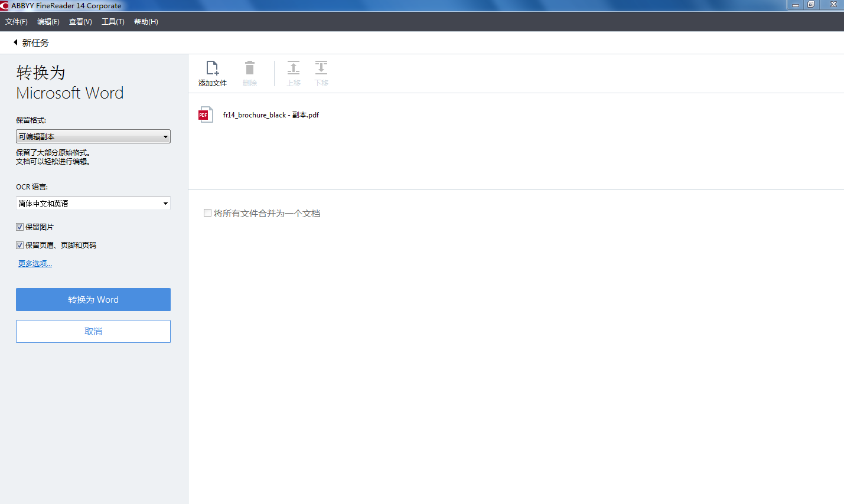844x504 pixels.
Task: Click the 转换为 Word button
Action: [93, 299]
